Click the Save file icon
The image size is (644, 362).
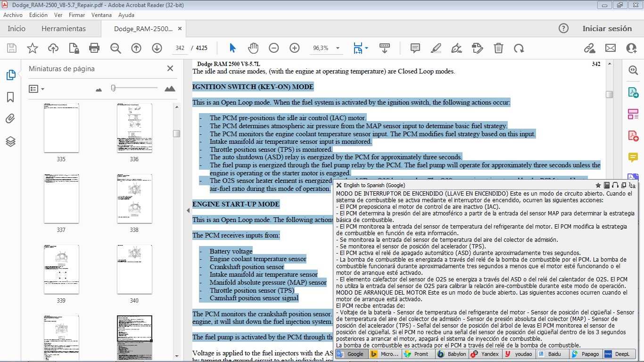pyautogui.click(x=12, y=48)
